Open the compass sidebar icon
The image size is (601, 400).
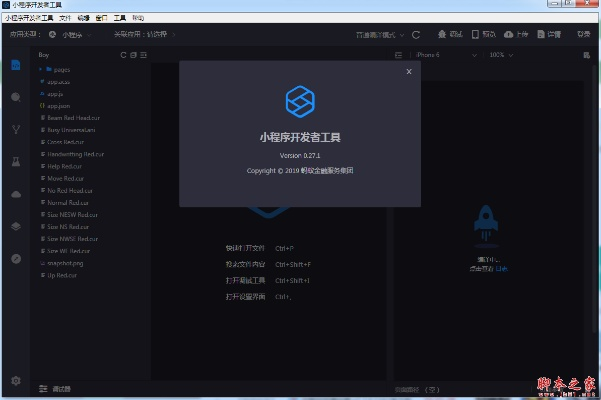point(16,259)
